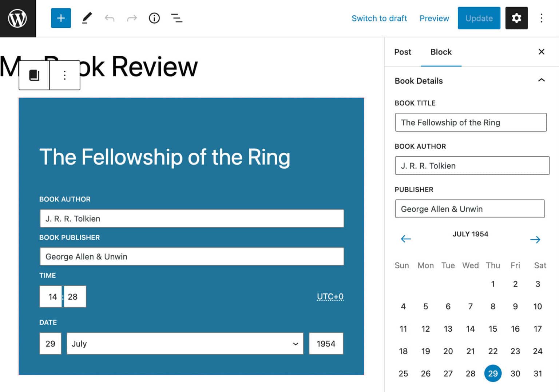Select July 29 on the calendar
The image size is (559, 392).
point(493,373)
